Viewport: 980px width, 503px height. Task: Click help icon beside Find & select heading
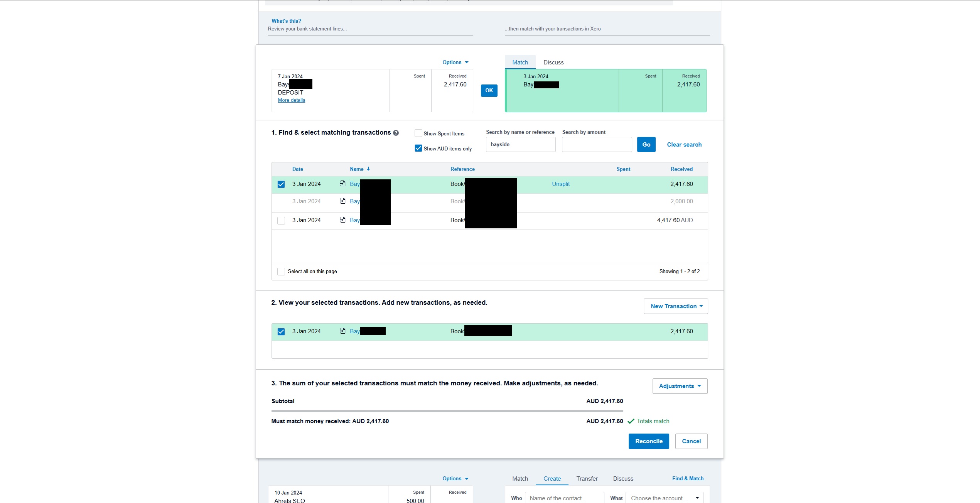pyautogui.click(x=396, y=133)
